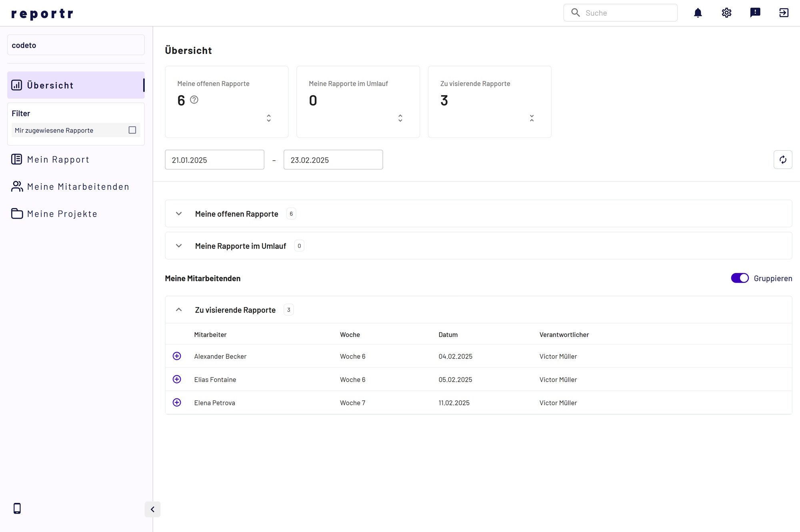The image size is (800, 532).
Task: Sort by Datum column header
Action: pyautogui.click(x=448, y=335)
